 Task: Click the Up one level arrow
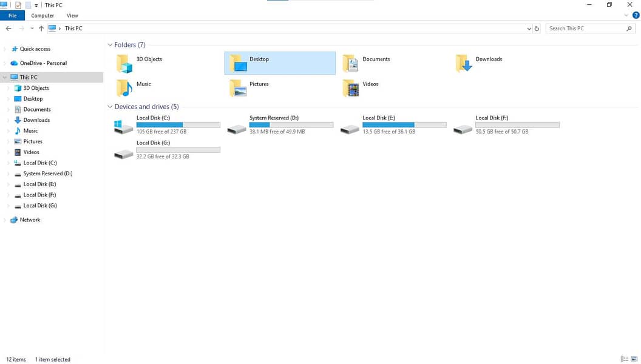point(41,28)
